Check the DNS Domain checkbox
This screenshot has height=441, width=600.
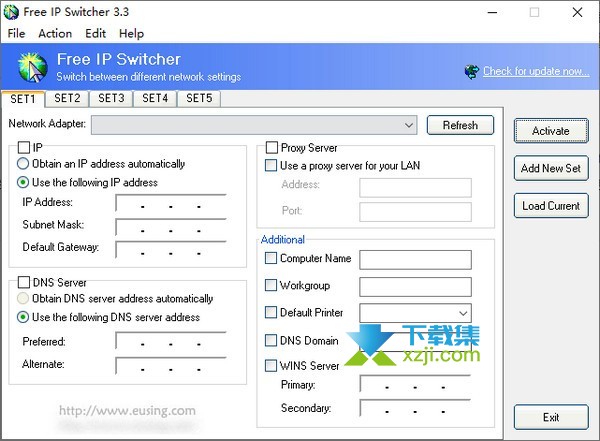pos(271,340)
